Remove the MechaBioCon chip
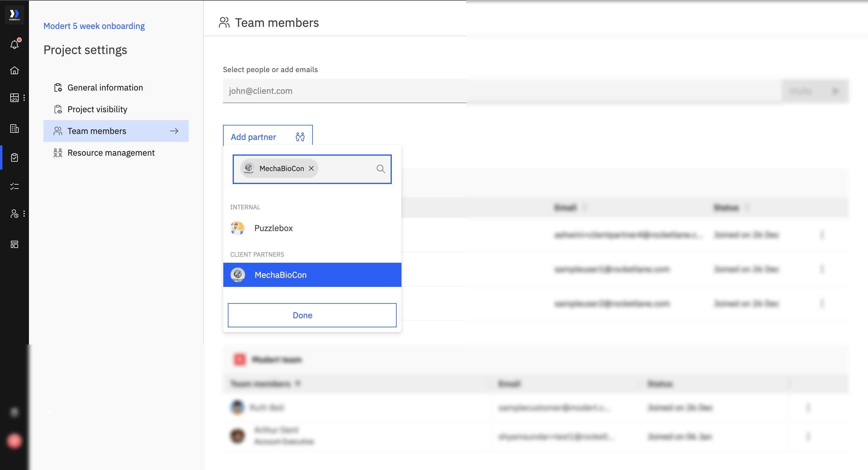The image size is (868, 470). tap(312, 168)
